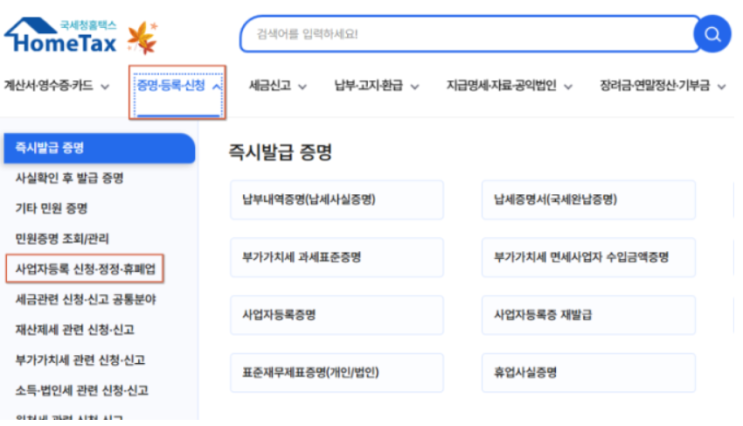The width and height of the screenshot is (743, 426).
Task: Click the 사업자등록증 재발급 card
Action: click(589, 315)
